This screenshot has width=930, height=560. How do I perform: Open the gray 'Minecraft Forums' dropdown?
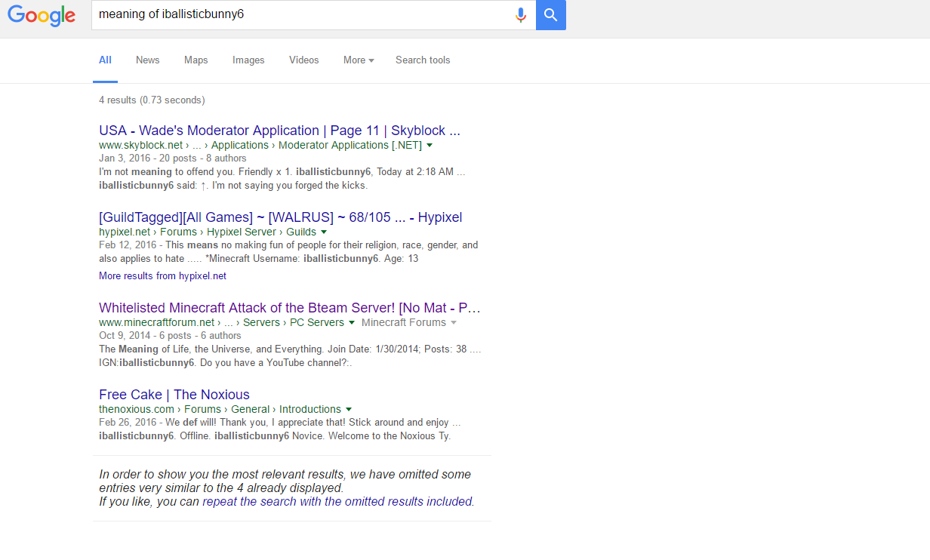409,322
